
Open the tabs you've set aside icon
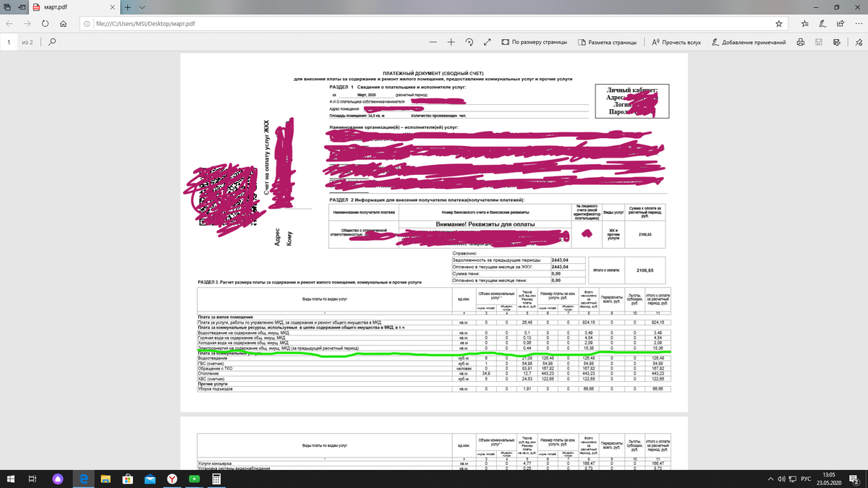click(7, 7)
